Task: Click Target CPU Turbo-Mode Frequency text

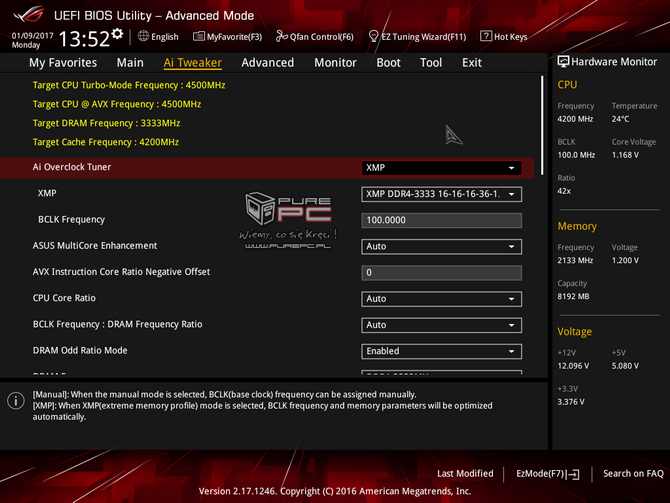Action: pyautogui.click(x=129, y=85)
